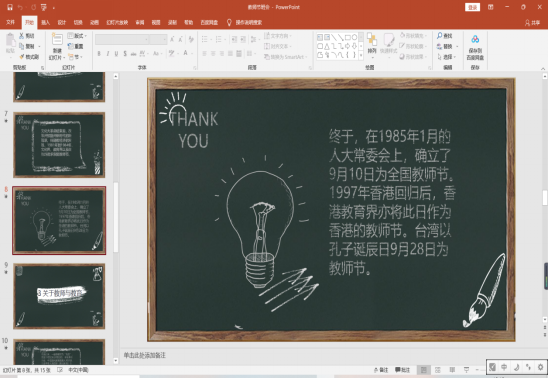Expand the Replace (替换) dropdown arrow
The width and height of the screenshot is (548, 378).
click(x=457, y=46)
